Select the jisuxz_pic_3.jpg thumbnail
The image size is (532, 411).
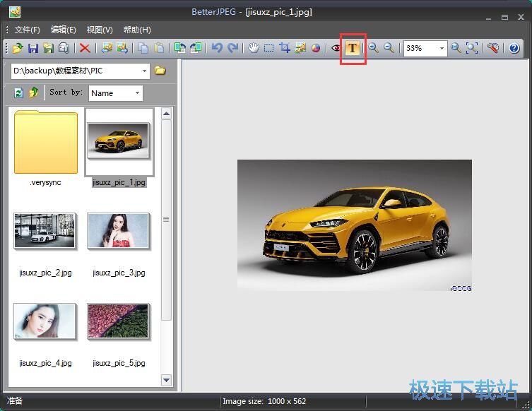click(x=118, y=232)
